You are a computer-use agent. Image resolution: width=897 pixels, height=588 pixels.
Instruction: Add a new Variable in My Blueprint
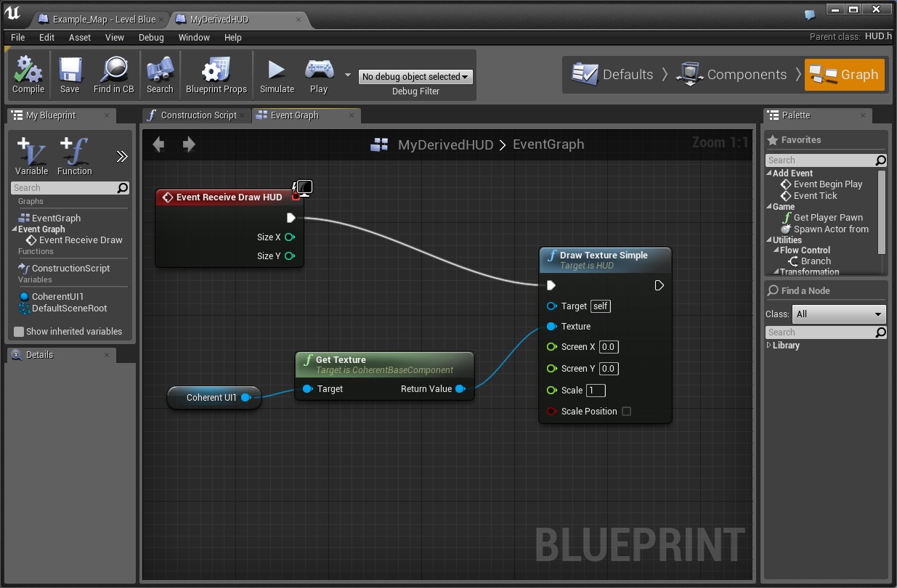[32, 155]
